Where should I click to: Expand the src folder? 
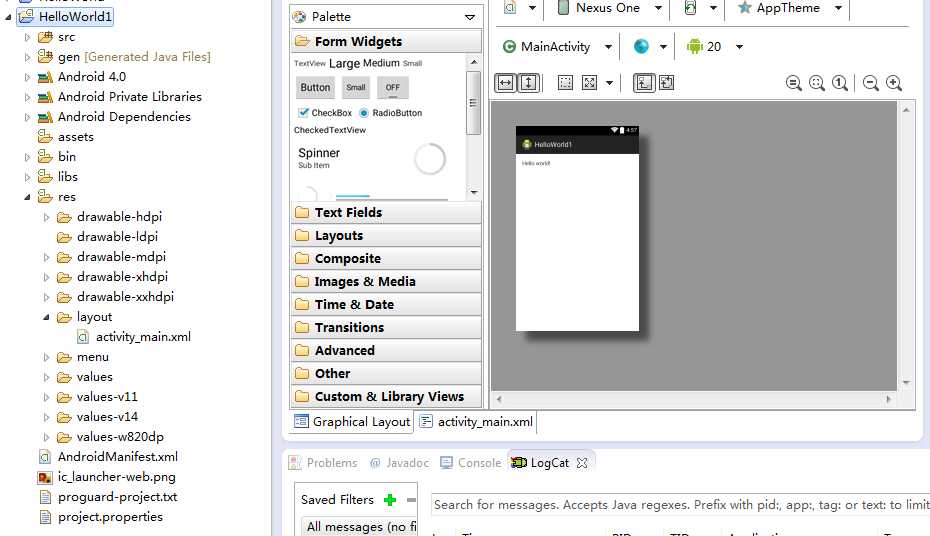click(x=27, y=37)
